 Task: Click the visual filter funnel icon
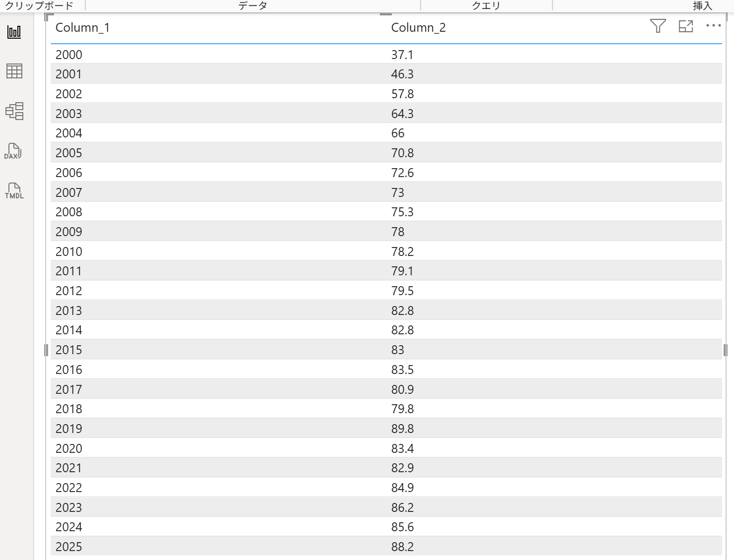pyautogui.click(x=658, y=26)
